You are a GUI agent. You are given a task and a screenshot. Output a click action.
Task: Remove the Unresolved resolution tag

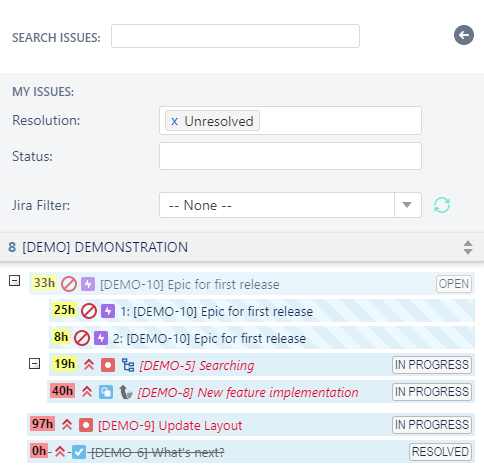pyautogui.click(x=174, y=121)
